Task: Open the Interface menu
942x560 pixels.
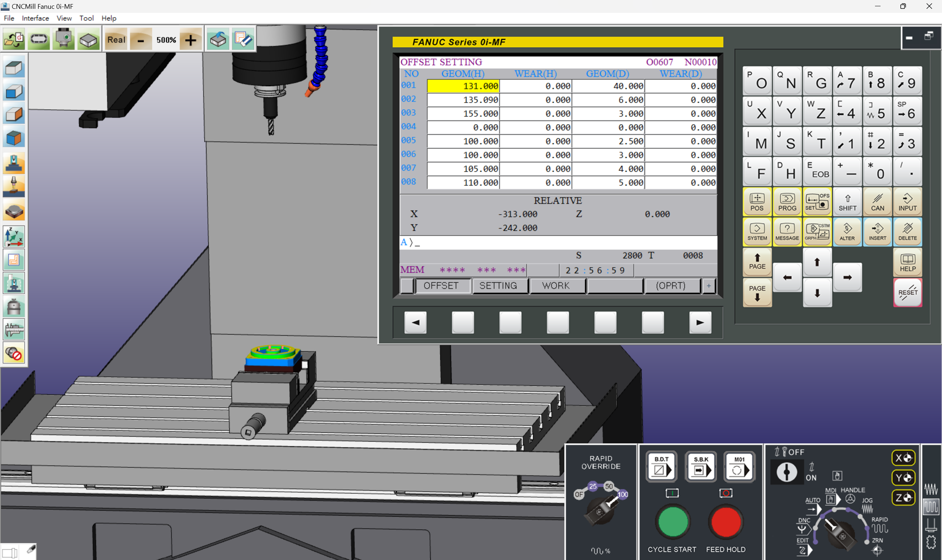Action: (x=35, y=18)
